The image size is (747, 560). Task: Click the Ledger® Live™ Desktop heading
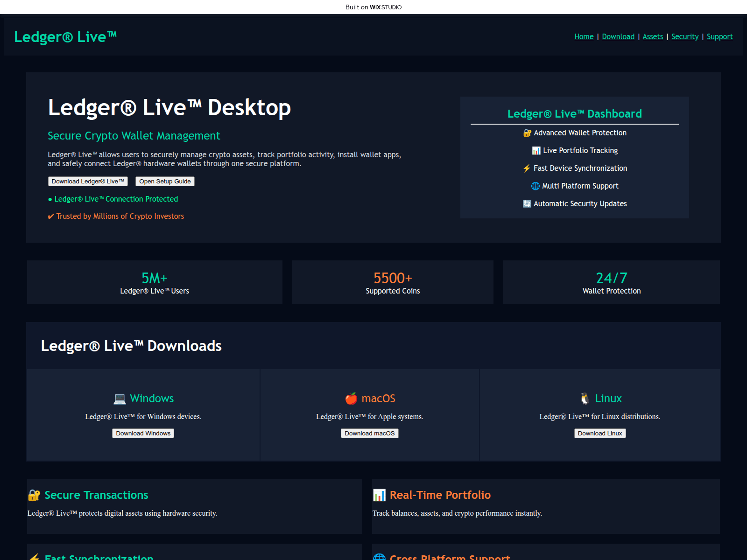(x=169, y=108)
